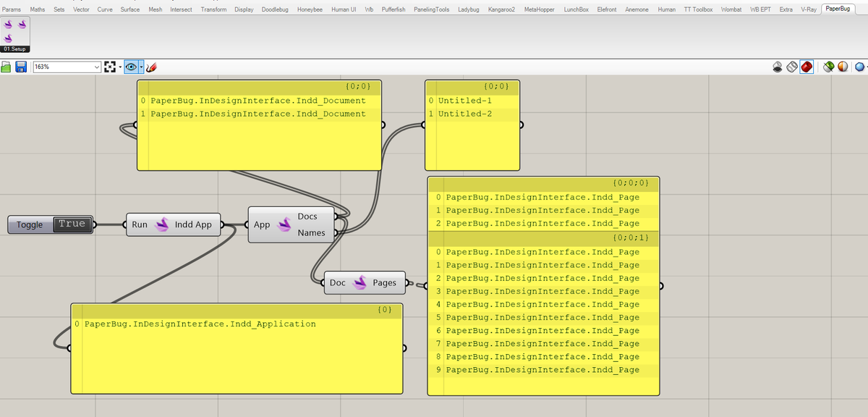Click the Names output on App component
The height and width of the screenshot is (417, 868).
click(x=311, y=232)
